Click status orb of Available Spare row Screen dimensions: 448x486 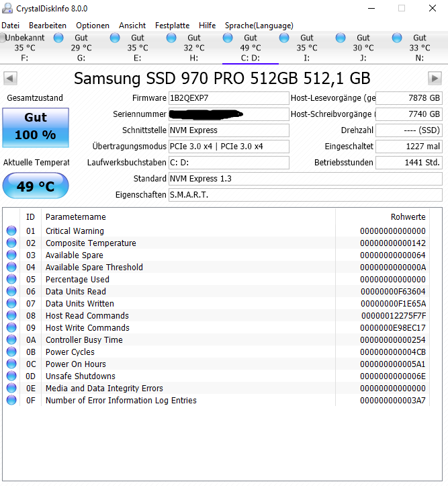(x=11, y=255)
